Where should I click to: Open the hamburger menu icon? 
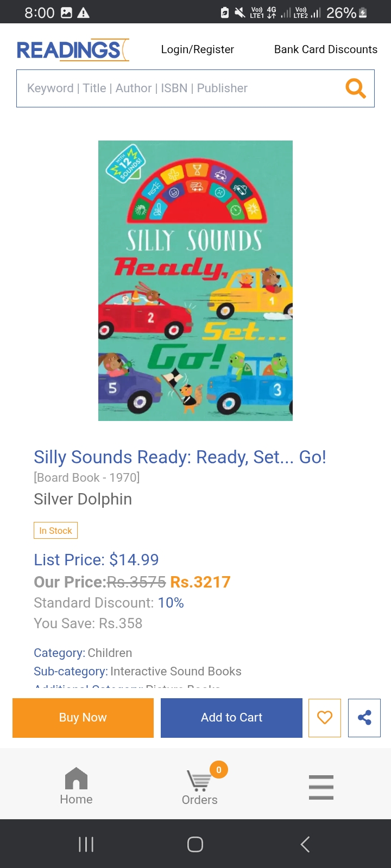click(321, 787)
